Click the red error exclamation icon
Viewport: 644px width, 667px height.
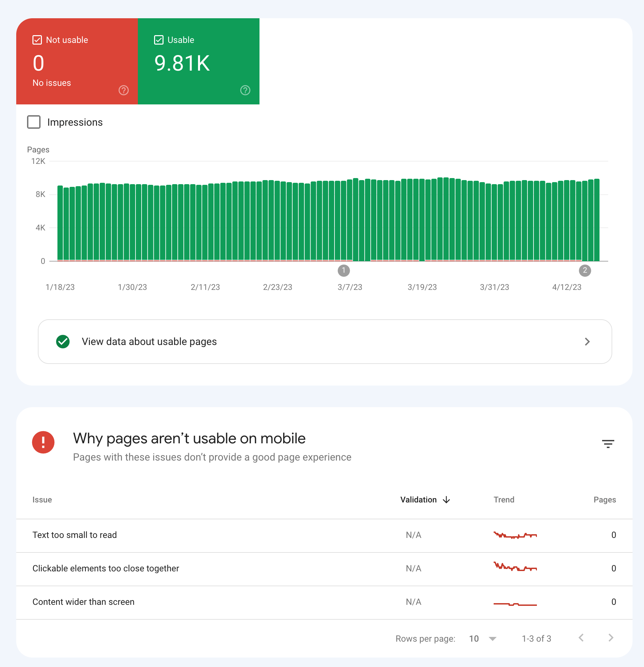coord(43,442)
